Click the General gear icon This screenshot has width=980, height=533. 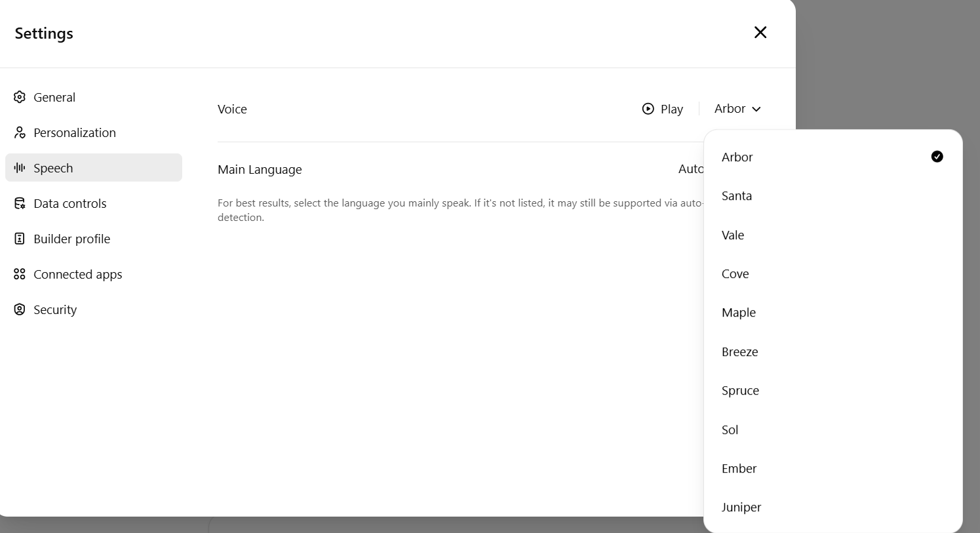point(20,97)
